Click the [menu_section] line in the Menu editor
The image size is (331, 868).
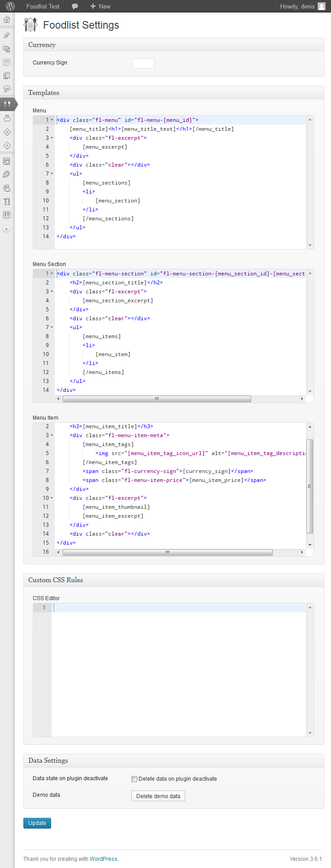(x=118, y=201)
